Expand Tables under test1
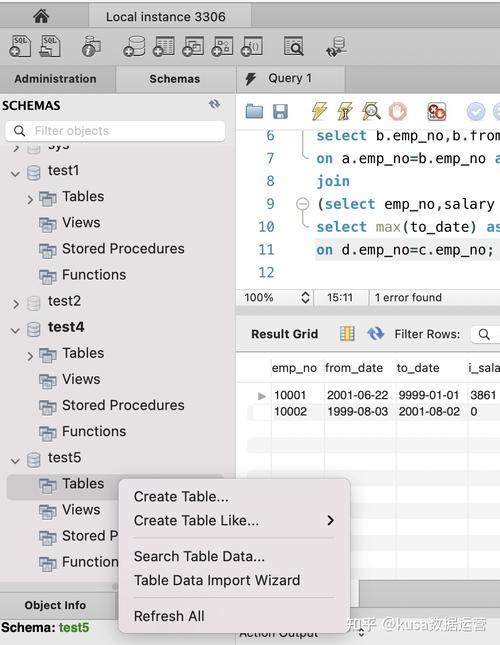The width and height of the screenshot is (500, 645). point(30,200)
